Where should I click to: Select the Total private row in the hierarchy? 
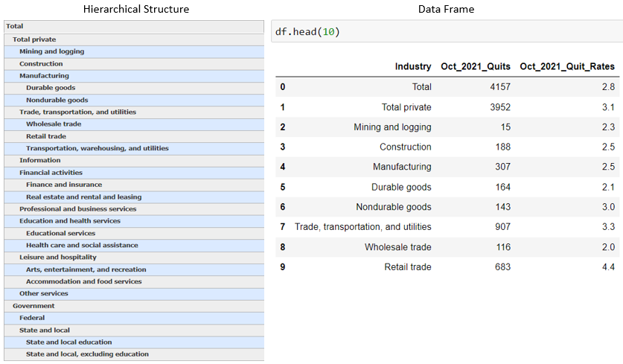coord(34,39)
